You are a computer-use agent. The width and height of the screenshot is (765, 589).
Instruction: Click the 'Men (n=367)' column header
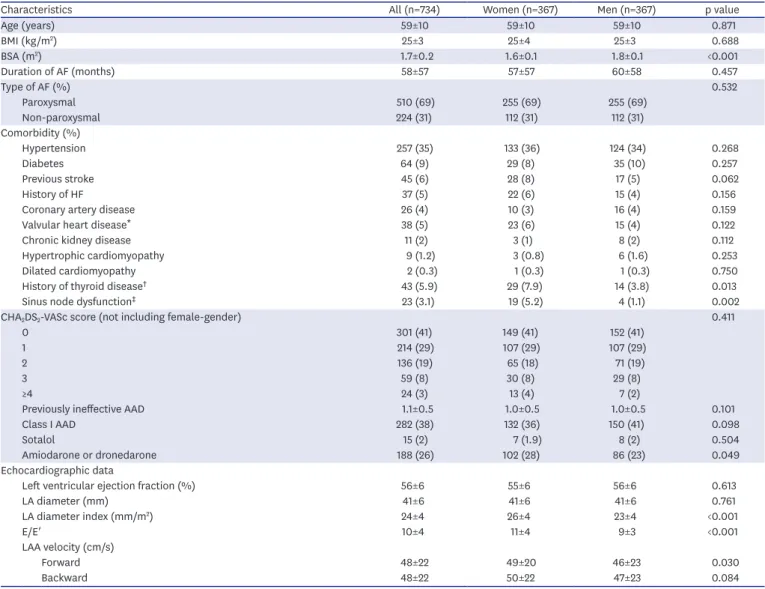pyautogui.click(x=627, y=10)
